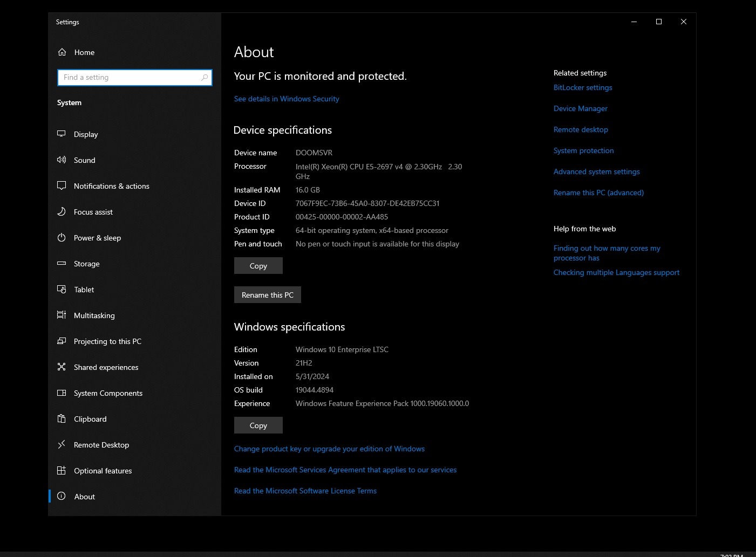Image resolution: width=756 pixels, height=557 pixels.
Task: Click Rename this PC button
Action: click(x=268, y=295)
